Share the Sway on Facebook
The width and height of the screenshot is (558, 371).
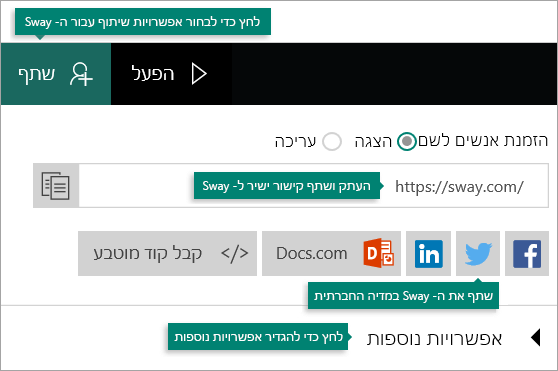coord(527,254)
